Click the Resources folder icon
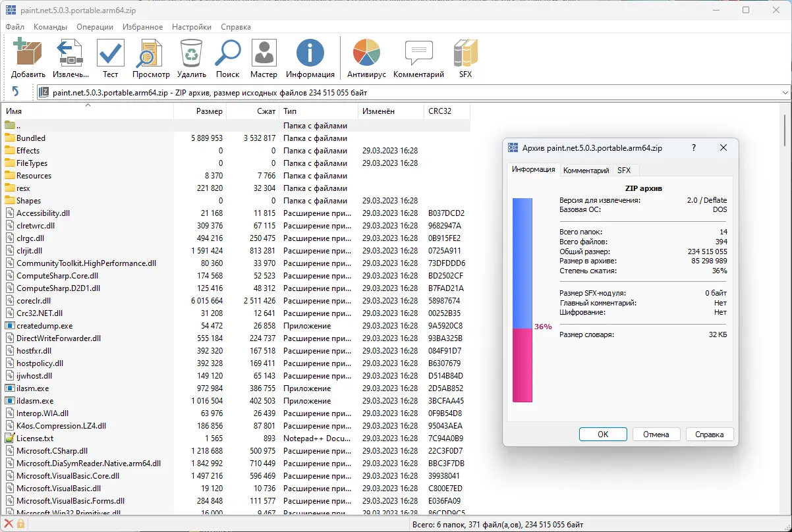The height and width of the screenshot is (532, 792). pyautogui.click(x=10, y=175)
